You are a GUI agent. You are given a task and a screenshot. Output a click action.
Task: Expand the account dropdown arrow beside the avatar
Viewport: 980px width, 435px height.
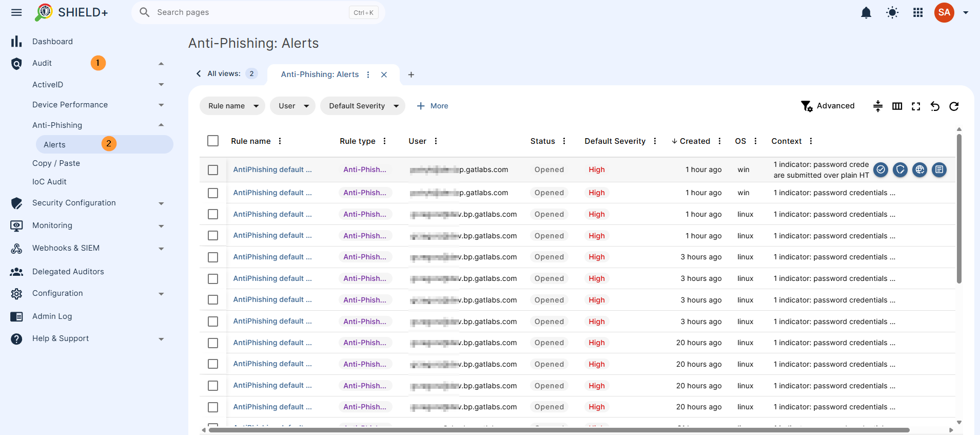pos(966,12)
